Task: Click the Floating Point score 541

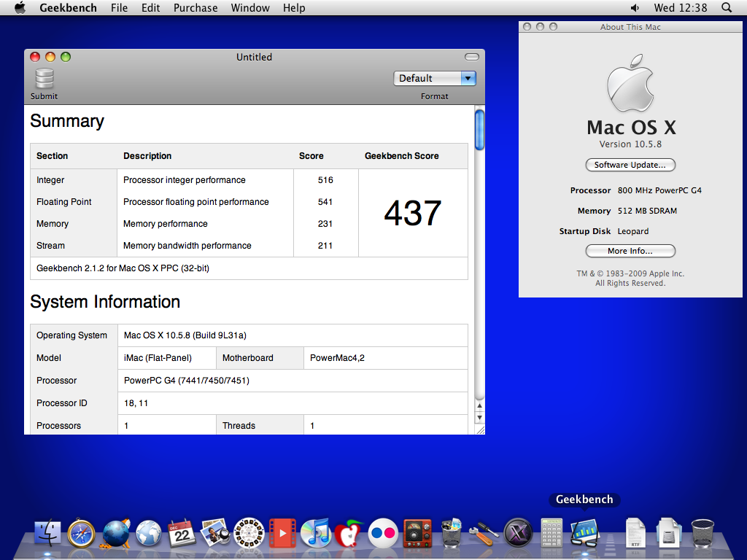Action: (325, 202)
